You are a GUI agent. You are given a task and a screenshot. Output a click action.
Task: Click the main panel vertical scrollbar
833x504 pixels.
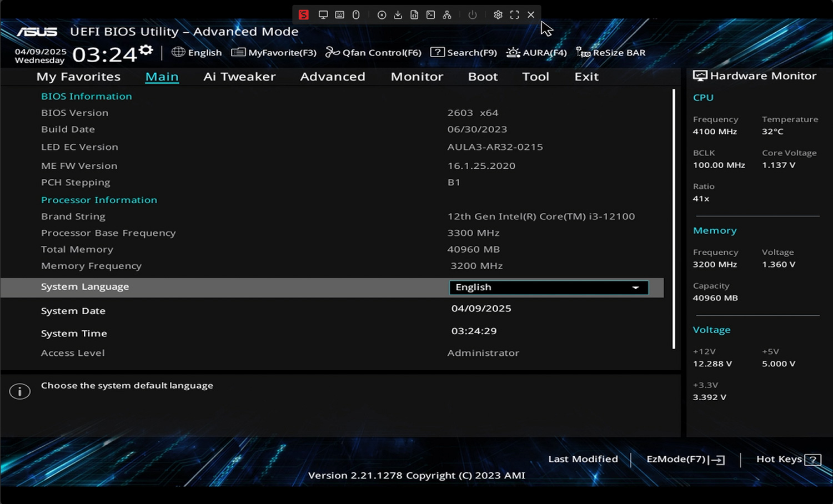[x=674, y=219]
